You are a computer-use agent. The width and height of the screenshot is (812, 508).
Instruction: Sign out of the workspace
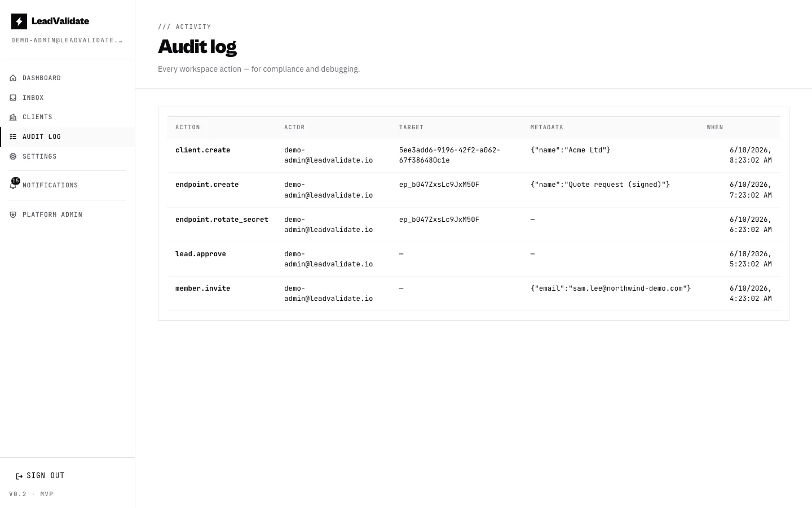[40, 476]
